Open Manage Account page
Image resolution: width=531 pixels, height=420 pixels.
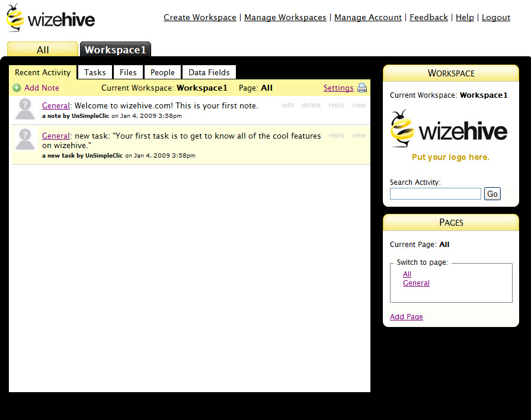tap(368, 17)
